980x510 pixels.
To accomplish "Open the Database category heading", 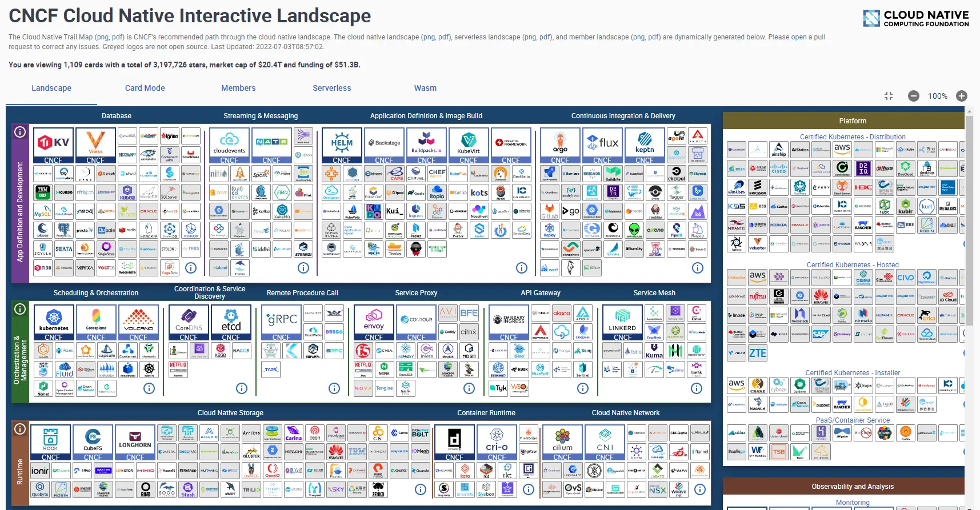I will tap(117, 116).
